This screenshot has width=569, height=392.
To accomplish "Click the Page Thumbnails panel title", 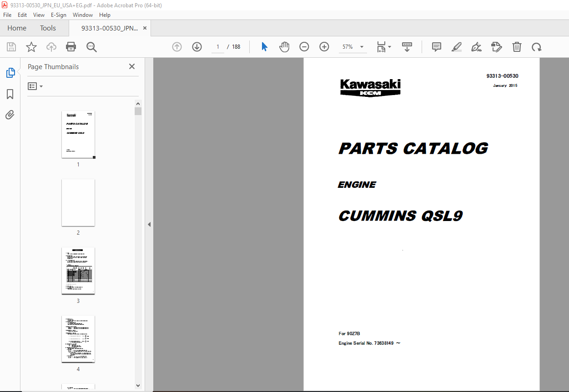I will click(53, 66).
